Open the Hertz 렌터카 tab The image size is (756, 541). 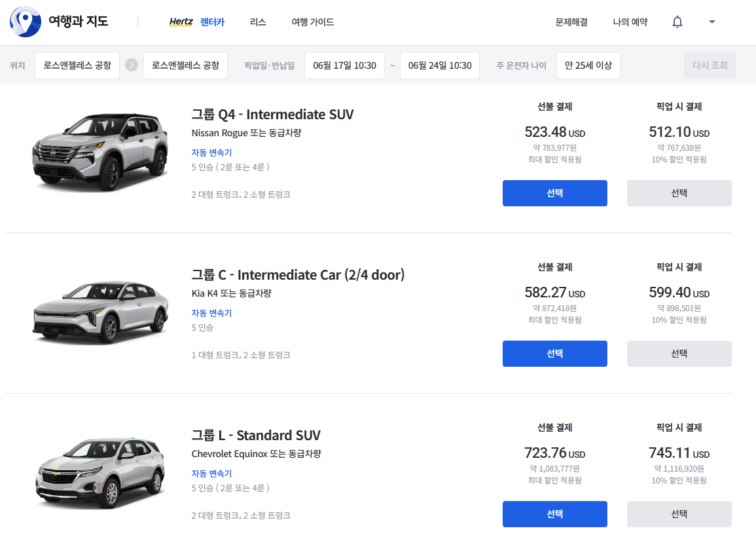[196, 22]
